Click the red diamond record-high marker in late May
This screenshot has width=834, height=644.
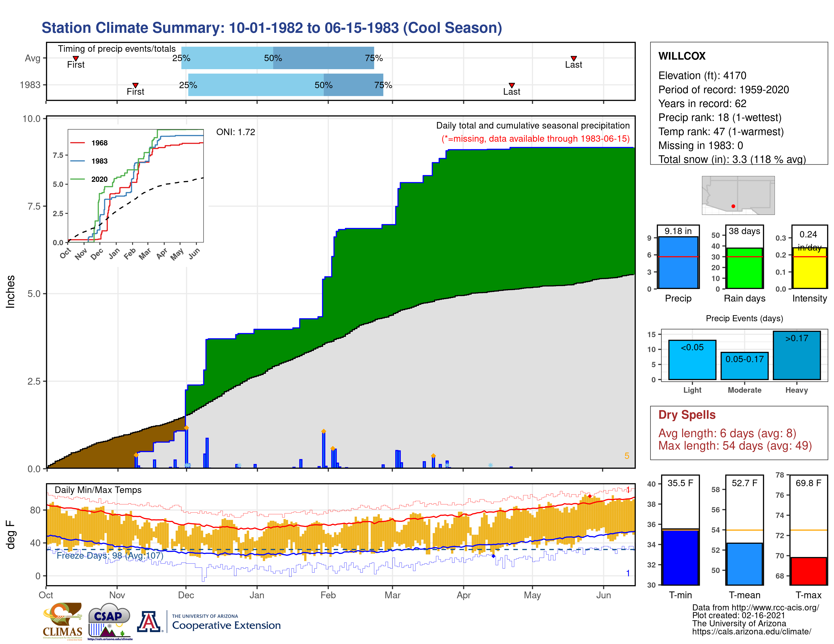[x=590, y=496]
